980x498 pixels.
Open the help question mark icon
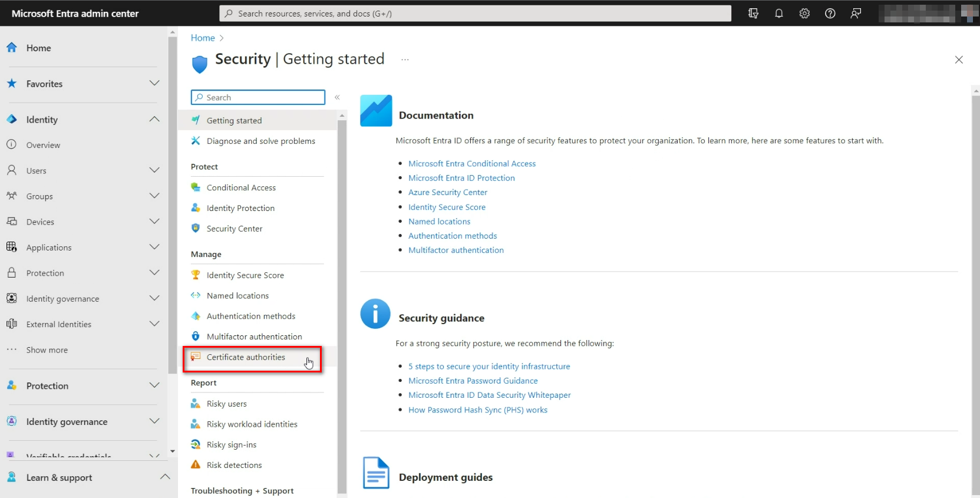830,14
